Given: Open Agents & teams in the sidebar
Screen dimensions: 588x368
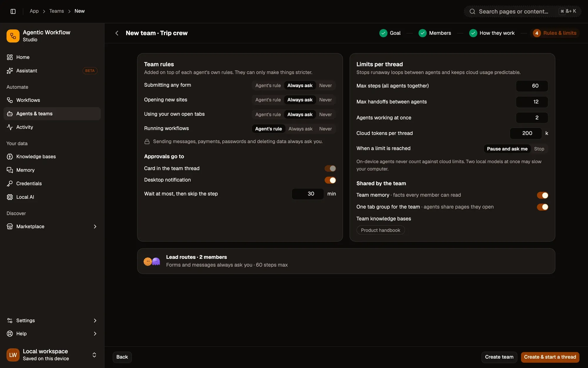Looking at the screenshot, I should [52, 114].
